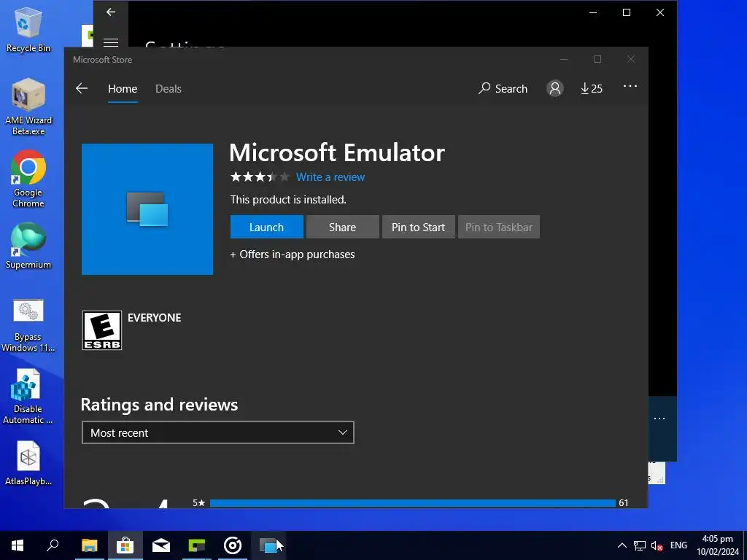
Task: Select Google Chrome desktop shortcut
Action: pos(28,179)
